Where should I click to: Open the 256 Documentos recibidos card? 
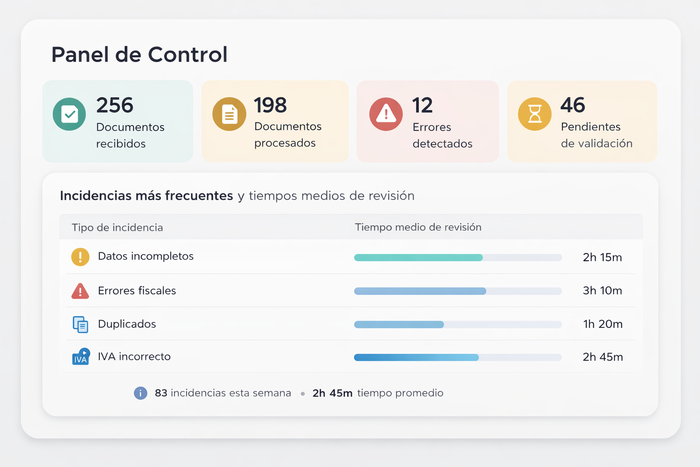click(118, 121)
